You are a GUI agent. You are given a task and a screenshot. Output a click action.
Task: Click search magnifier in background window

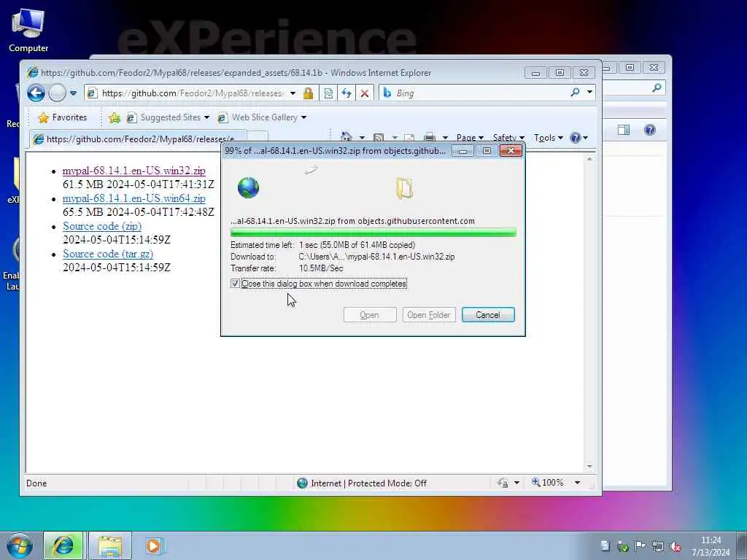click(657, 87)
